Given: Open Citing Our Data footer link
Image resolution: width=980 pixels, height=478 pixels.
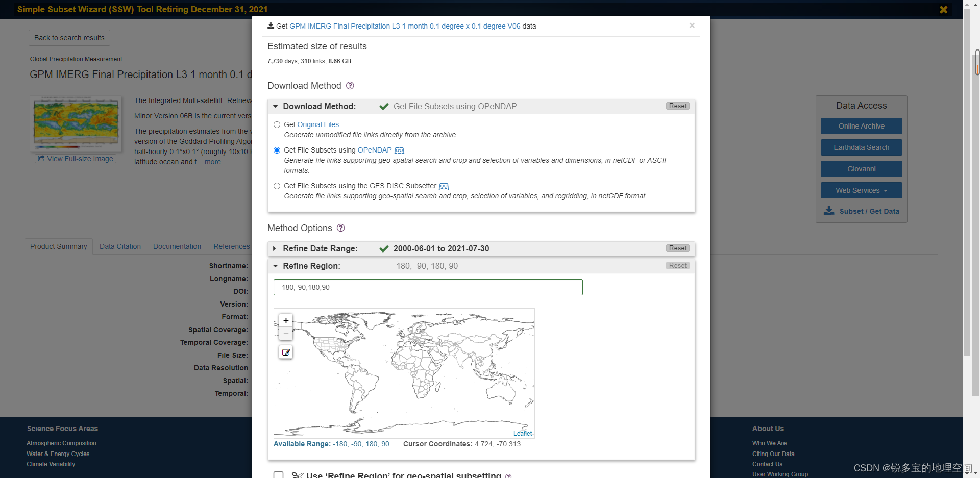Looking at the screenshot, I should click(x=773, y=454).
